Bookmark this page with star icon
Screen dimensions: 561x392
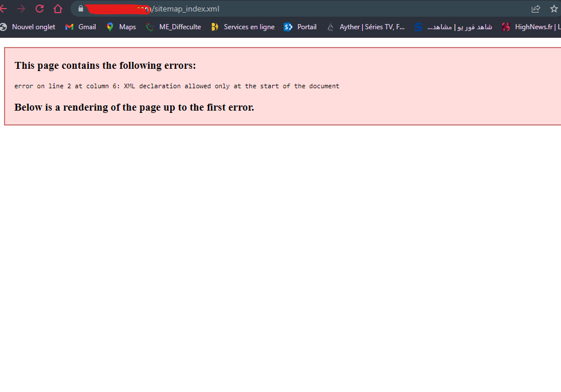coord(554,9)
